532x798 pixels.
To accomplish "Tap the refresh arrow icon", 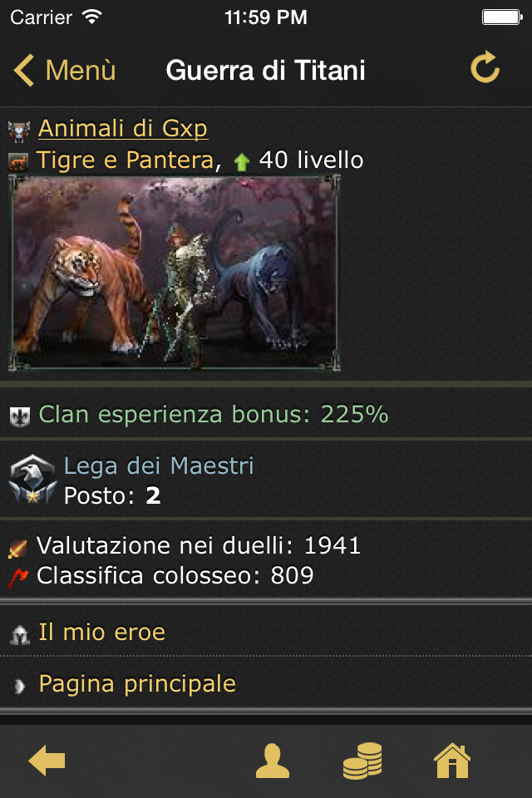I will 485,67.
